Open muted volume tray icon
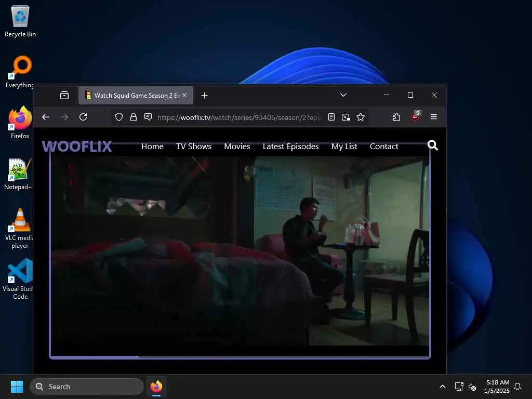 472,387
